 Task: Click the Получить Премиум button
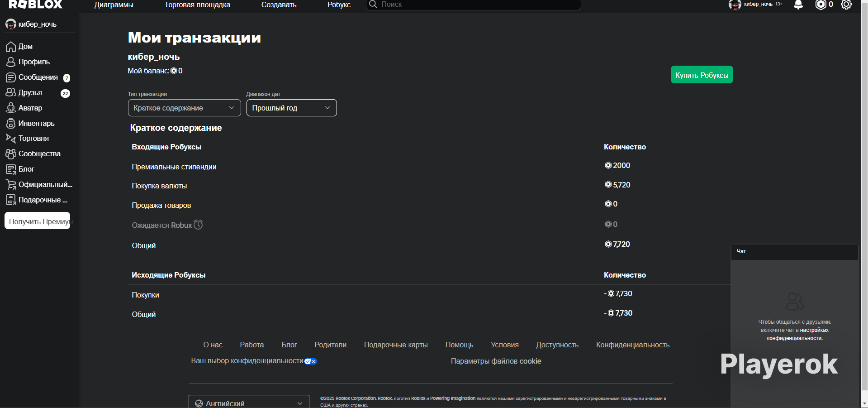(38, 221)
